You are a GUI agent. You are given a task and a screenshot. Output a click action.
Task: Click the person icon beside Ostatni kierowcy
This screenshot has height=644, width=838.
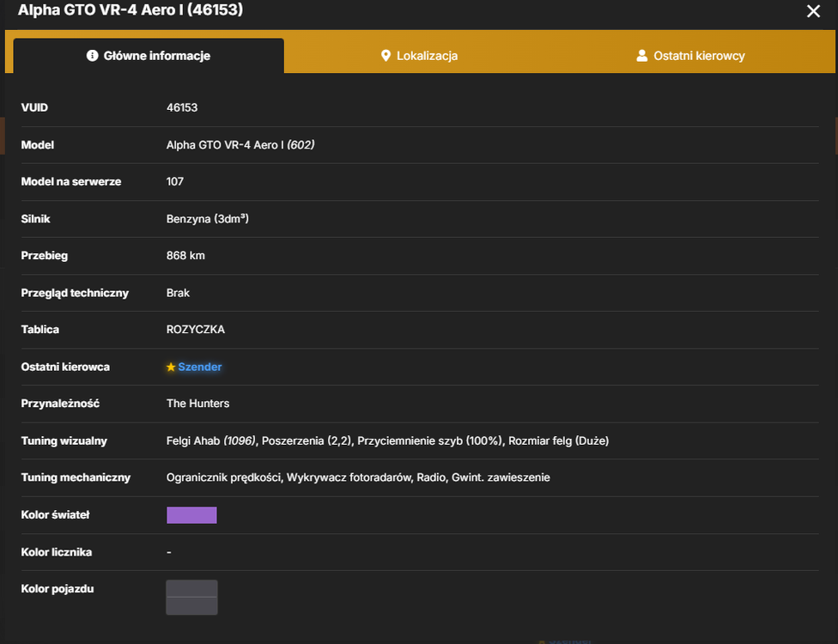pos(642,56)
